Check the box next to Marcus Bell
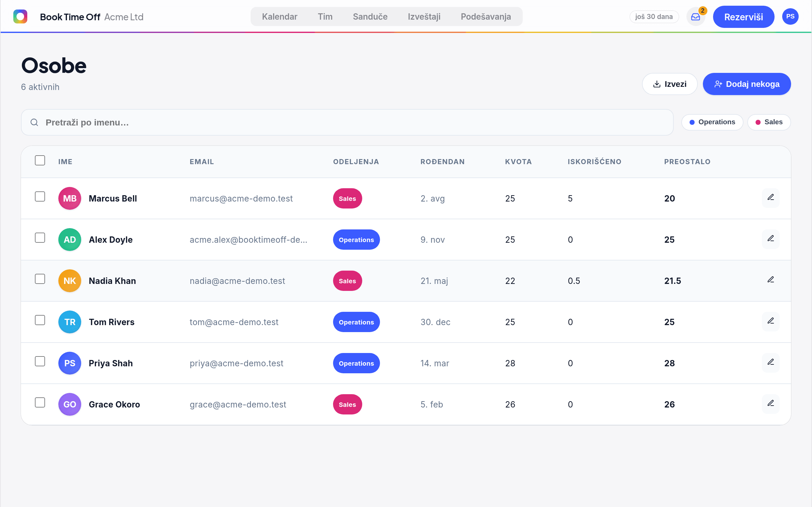Image resolution: width=812 pixels, height=507 pixels. tap(40, 197)
